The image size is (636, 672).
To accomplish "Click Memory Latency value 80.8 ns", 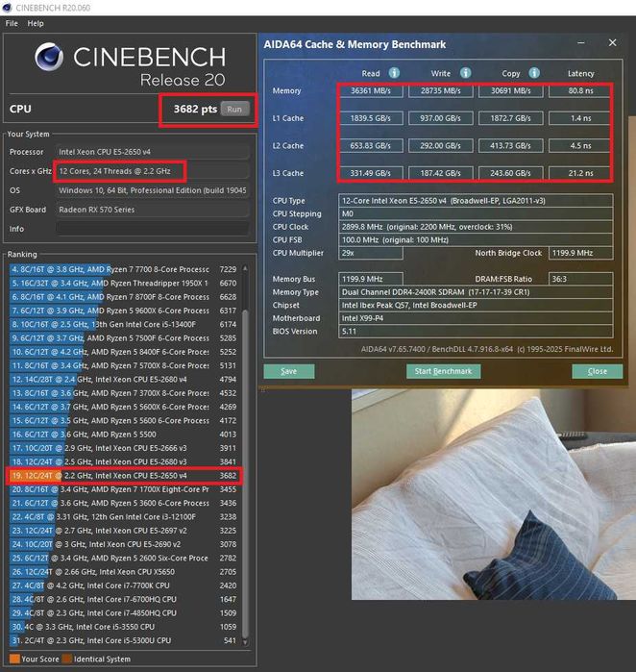I will [580, 91].
